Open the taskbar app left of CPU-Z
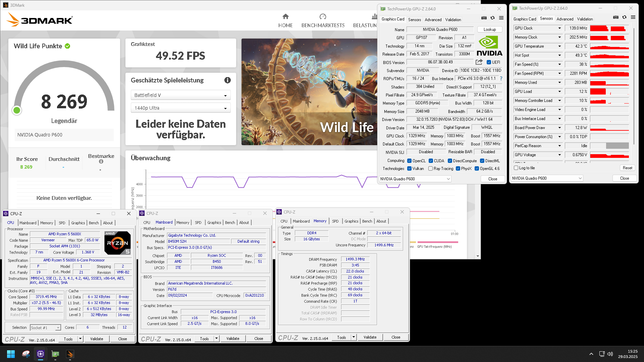Screen dimensions: 644x362 click(x=26, y=354)
